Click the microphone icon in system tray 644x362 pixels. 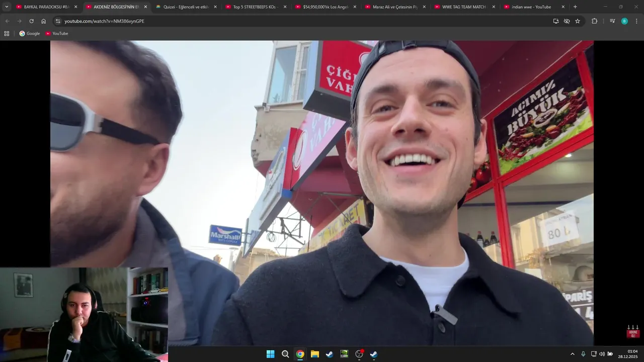(583, 354)
